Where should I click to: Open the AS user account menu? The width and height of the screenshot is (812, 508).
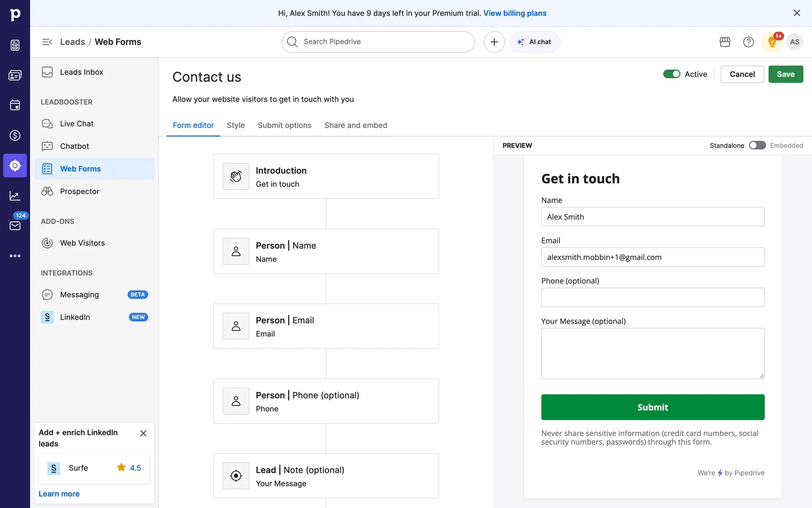(x=795, y=42)
